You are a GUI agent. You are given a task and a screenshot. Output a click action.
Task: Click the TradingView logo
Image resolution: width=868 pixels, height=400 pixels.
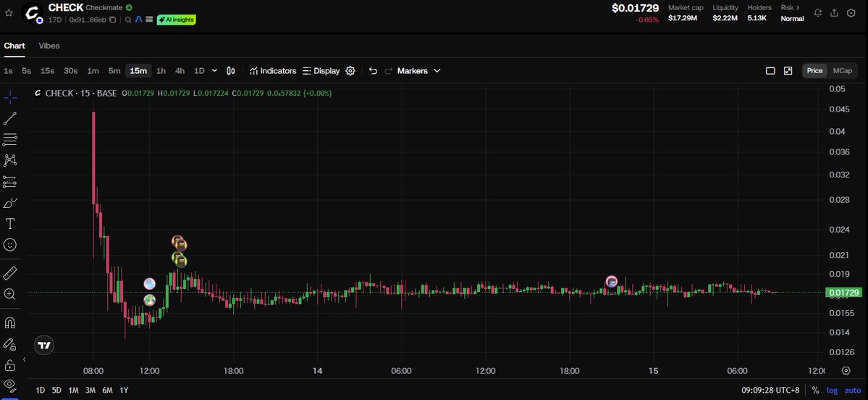point(44,346)
